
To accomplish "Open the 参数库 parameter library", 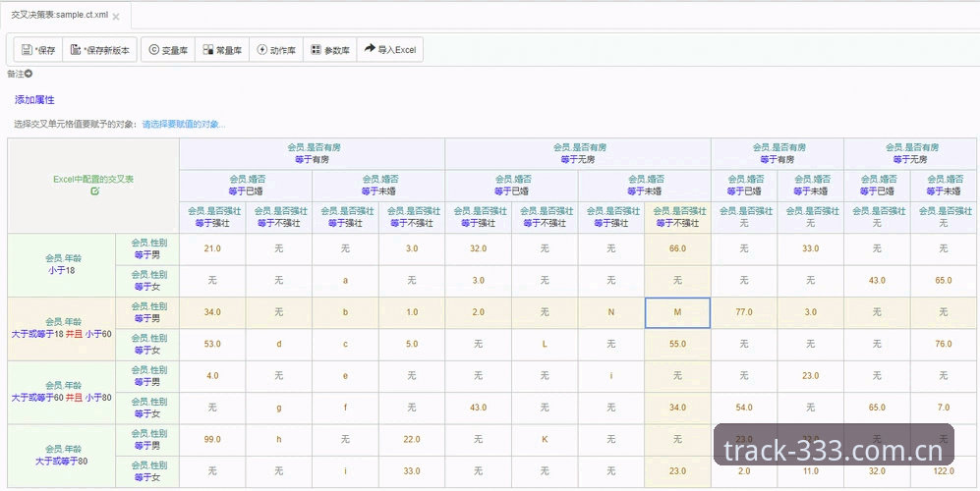I will pyautogui.click(x=330, y=50).
